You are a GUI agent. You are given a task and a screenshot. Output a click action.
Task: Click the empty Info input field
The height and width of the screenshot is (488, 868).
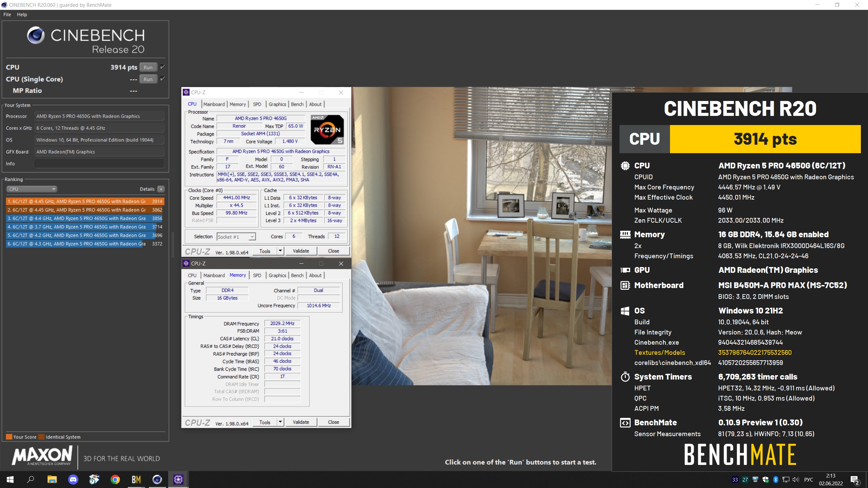tap(99, 164)
